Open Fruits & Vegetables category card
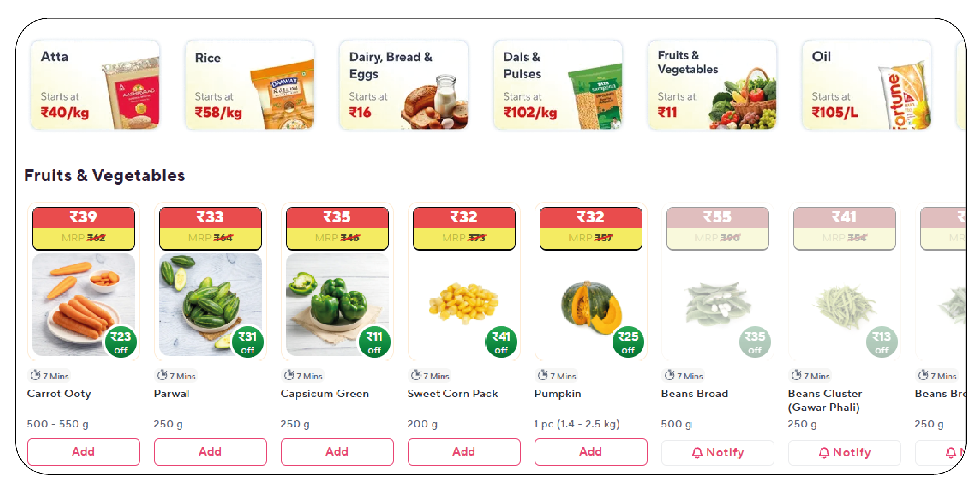980x487 pixels. [712, 85]
